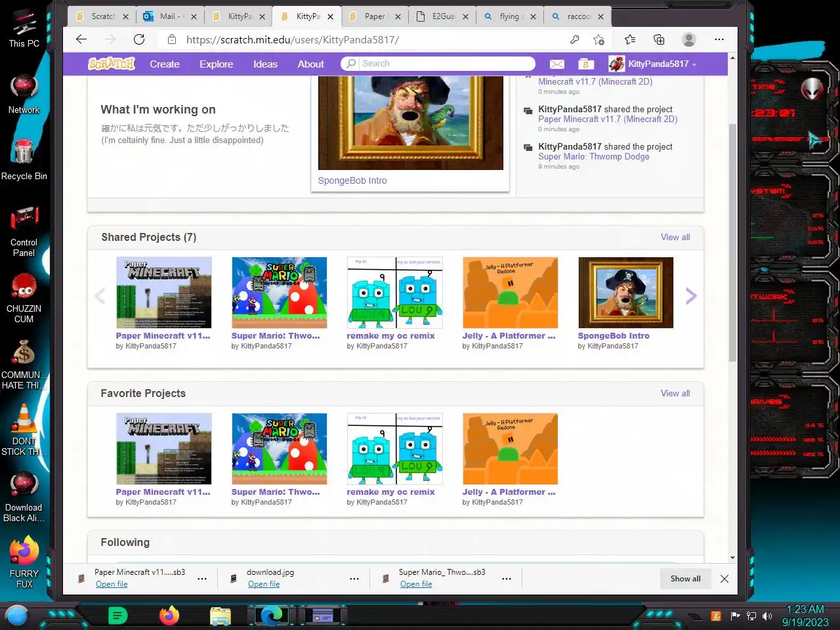Image resolution: width=840 pixels, height=630 pixels.
Task: Select the Explore menu item
Action: (217, 64)
